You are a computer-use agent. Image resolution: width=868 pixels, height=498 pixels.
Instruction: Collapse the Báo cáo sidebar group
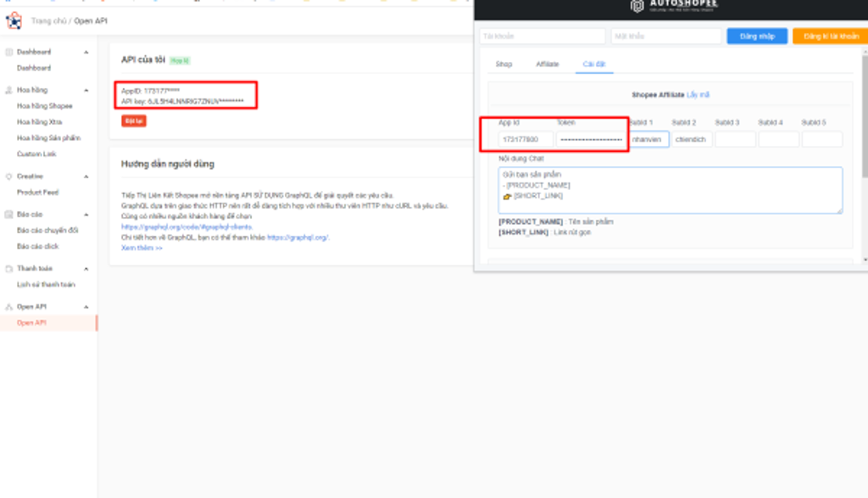pos(86,215)
